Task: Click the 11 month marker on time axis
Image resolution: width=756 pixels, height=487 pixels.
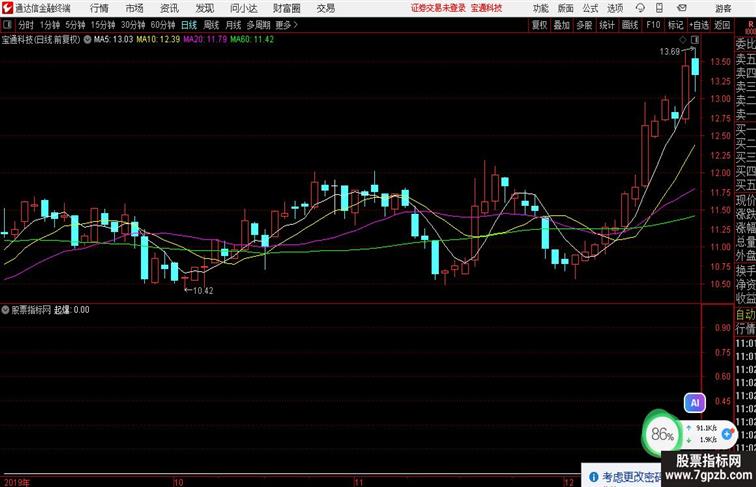Action: [x=358, y=482]
